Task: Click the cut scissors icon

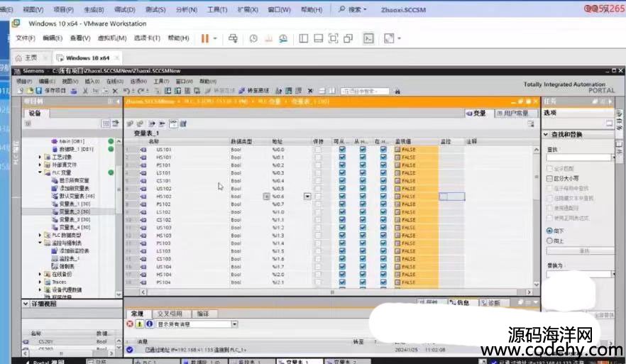Action: 85,91
